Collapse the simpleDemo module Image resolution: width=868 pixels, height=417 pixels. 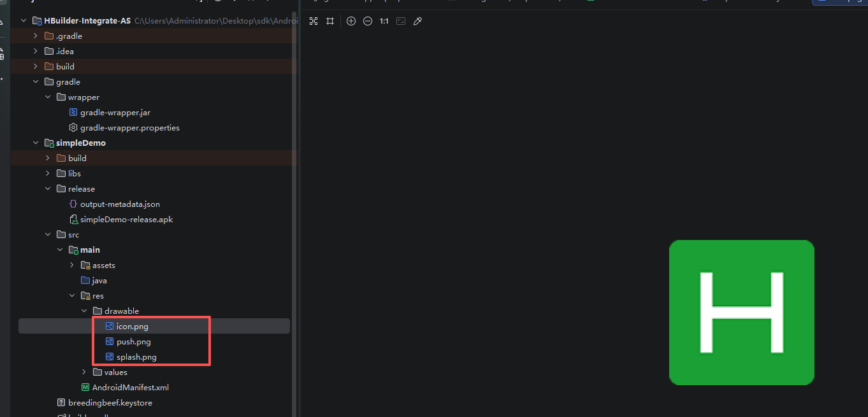tap(36, 143)
